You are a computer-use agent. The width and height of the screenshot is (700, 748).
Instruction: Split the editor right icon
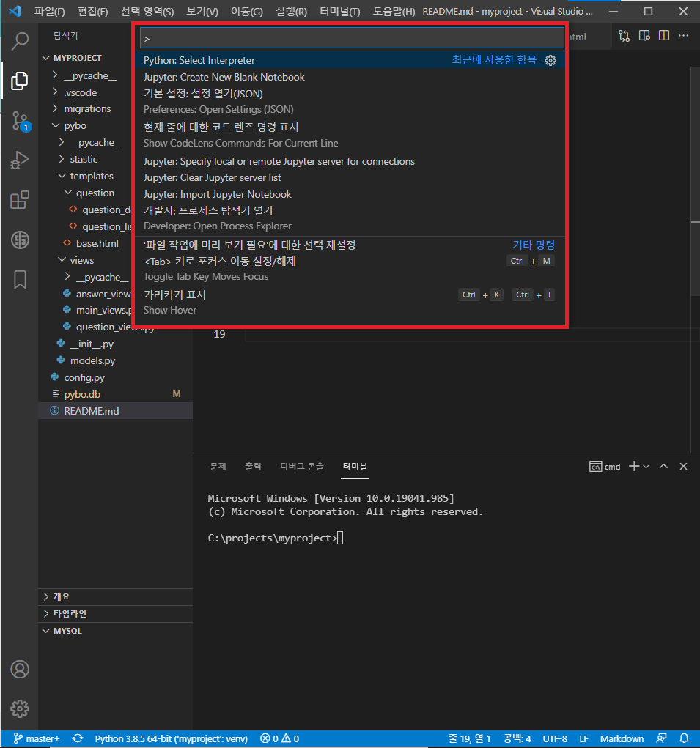(x=664, y=36)
